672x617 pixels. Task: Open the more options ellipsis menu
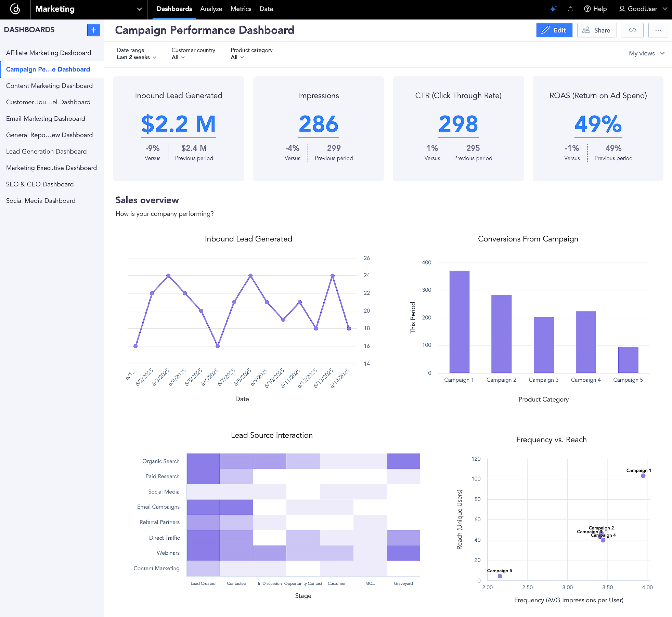click(x=658, y=30)
